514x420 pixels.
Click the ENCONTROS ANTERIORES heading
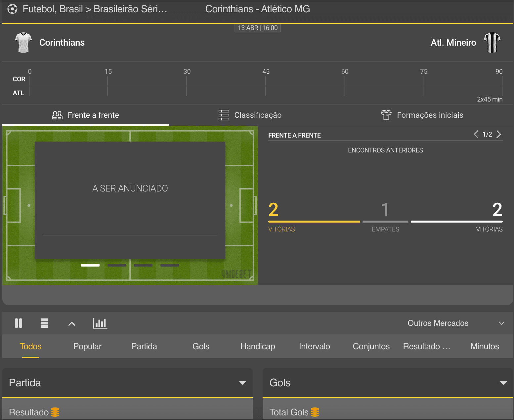point(385,150)
